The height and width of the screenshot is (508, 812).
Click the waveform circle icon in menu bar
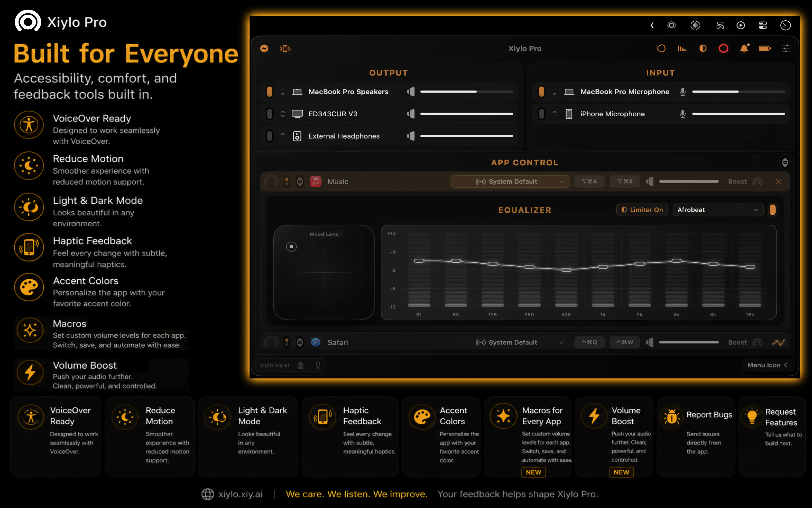pyautogui.click(x=695, y=25)
